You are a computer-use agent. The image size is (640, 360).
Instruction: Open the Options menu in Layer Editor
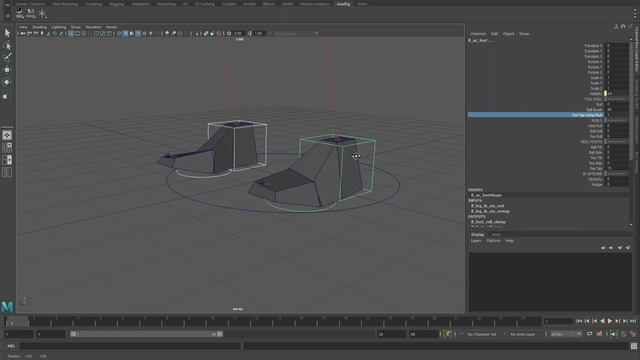coord(493,241)
